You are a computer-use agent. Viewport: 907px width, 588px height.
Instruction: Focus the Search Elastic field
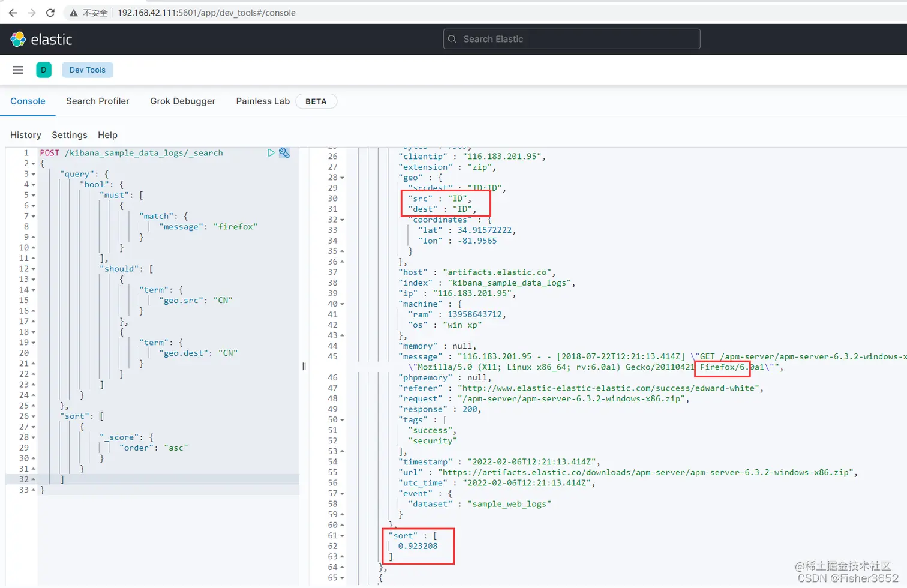tap(572, 39)
